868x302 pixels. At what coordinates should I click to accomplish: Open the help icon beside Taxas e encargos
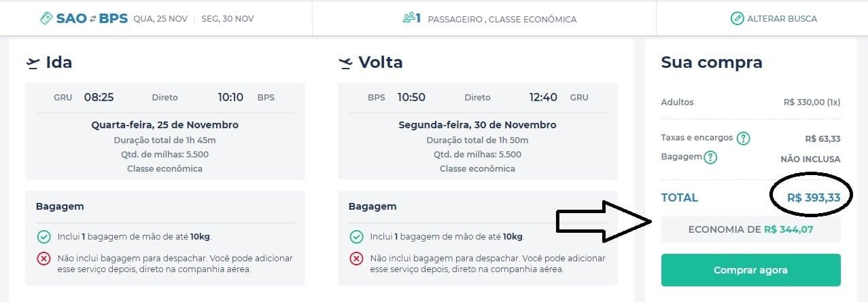(x=744, y=138)
